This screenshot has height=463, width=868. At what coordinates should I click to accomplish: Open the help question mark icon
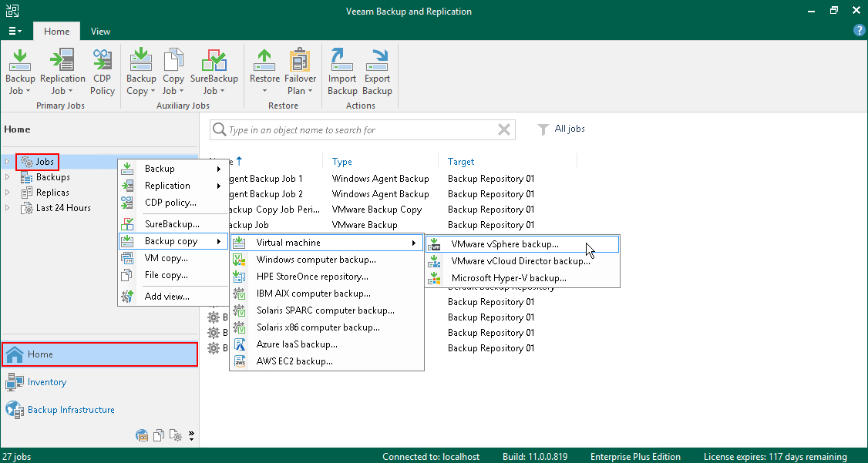860,31
